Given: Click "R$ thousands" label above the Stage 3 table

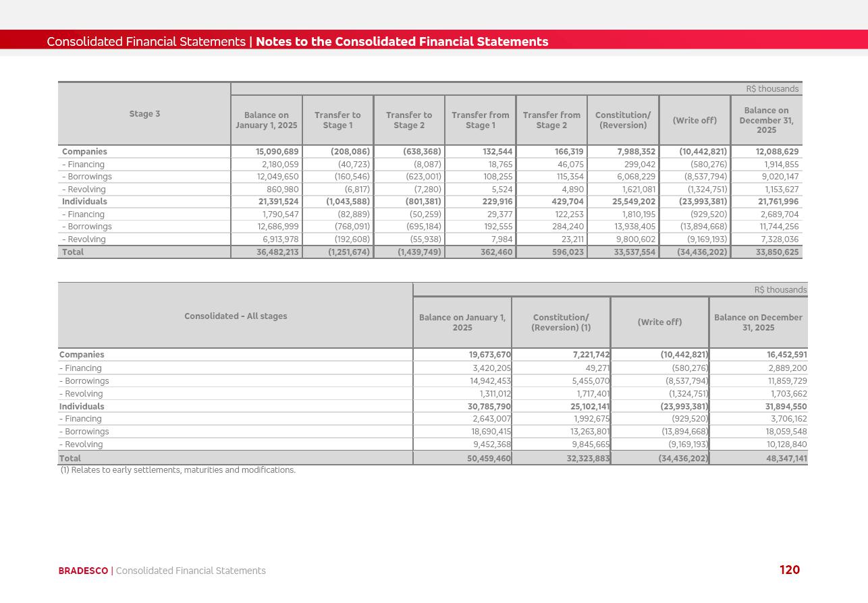Looking at the screenshot, I should pos(772,89).
